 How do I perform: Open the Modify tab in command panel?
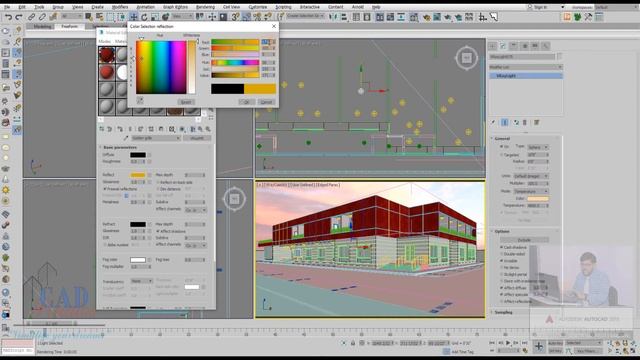pos(503,46)
